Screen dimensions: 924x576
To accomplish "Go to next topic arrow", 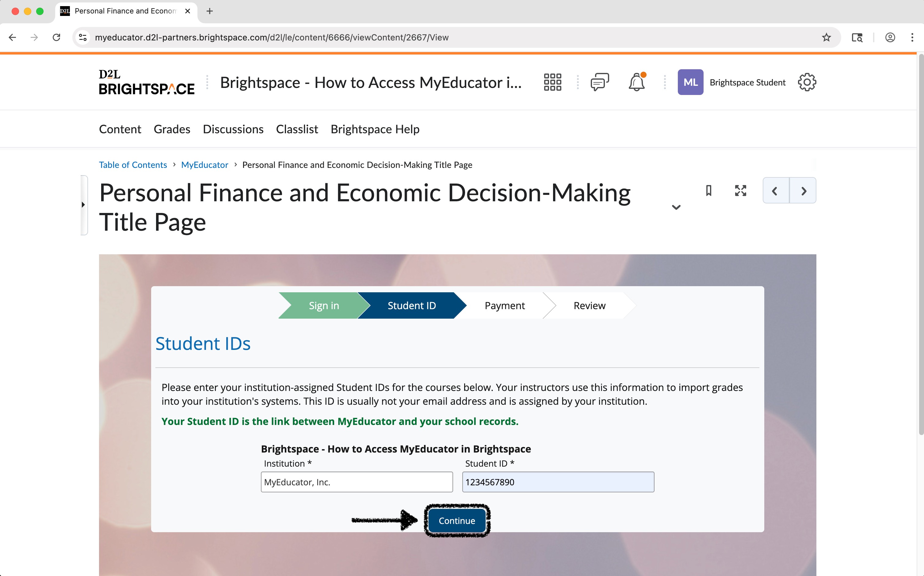I will (x=803, y=191).
